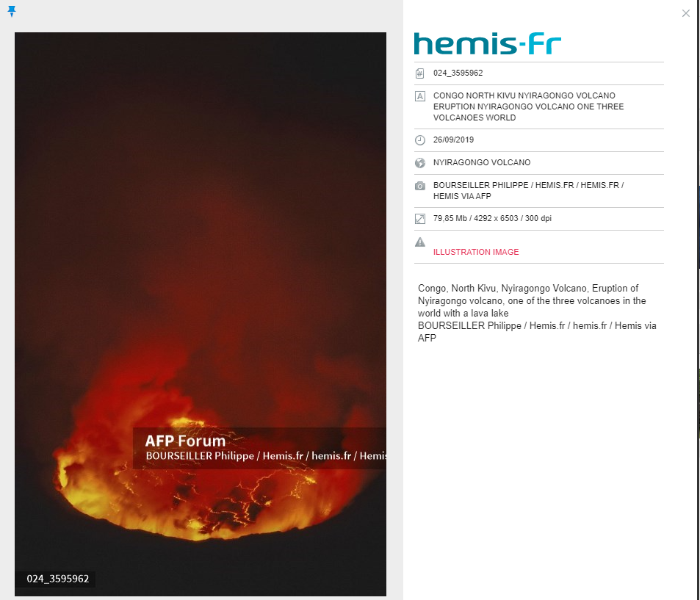Click the image size resize icon
The image size is (700, 600).
(x=419, y=219)
